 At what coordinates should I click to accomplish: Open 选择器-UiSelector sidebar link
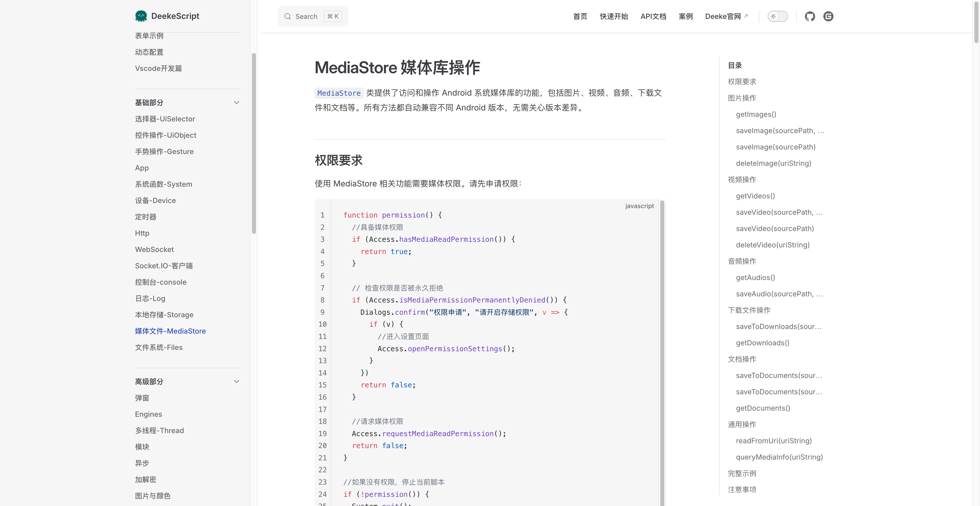click(165, 119)
